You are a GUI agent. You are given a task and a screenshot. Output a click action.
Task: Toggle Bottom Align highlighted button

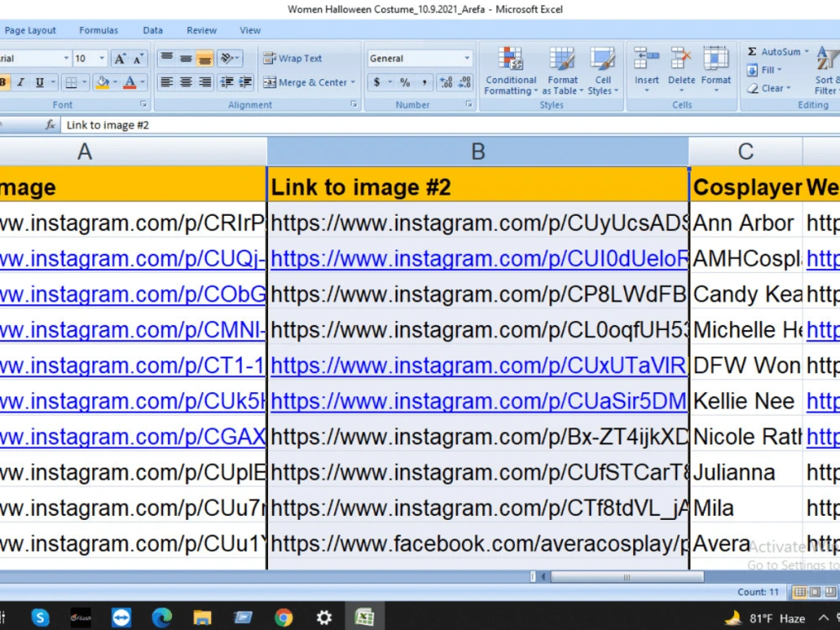(x=205, y=58)
